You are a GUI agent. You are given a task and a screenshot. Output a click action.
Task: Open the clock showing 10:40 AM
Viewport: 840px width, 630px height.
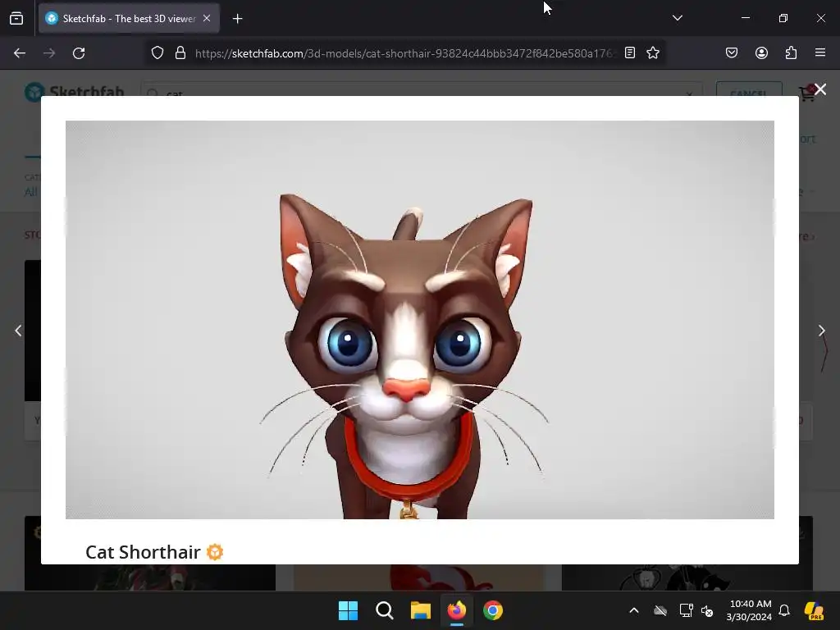(749, 610)
